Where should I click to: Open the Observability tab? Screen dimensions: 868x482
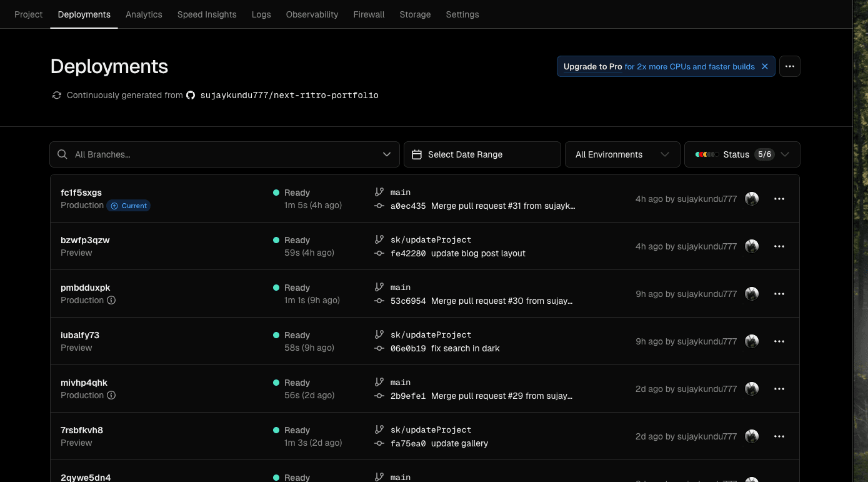(x=312, y=14)
